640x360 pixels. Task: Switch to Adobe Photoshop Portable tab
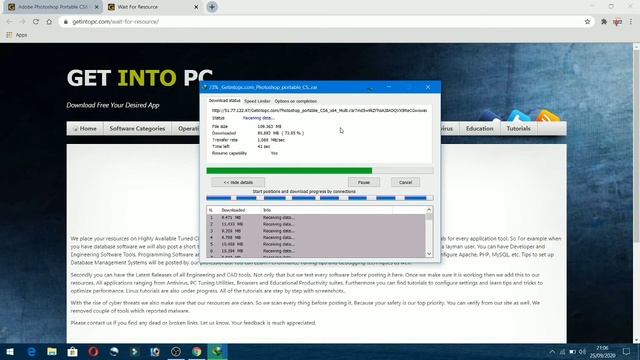53,7
